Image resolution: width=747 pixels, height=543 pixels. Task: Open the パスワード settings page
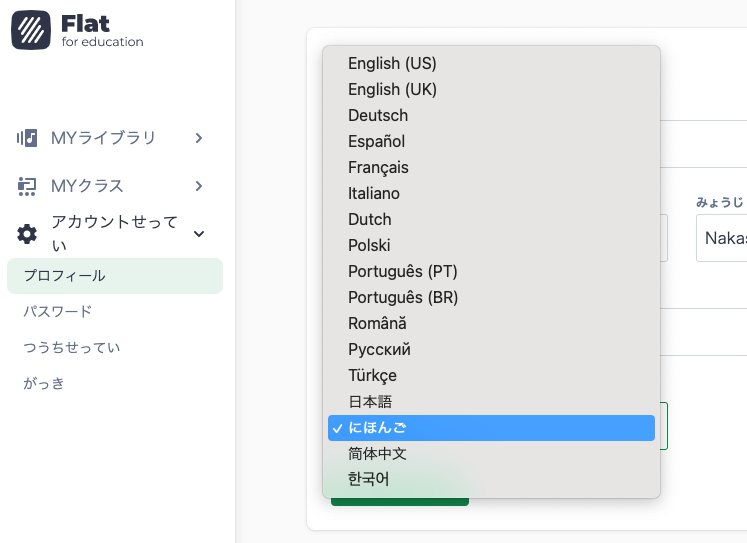point(58,312)
